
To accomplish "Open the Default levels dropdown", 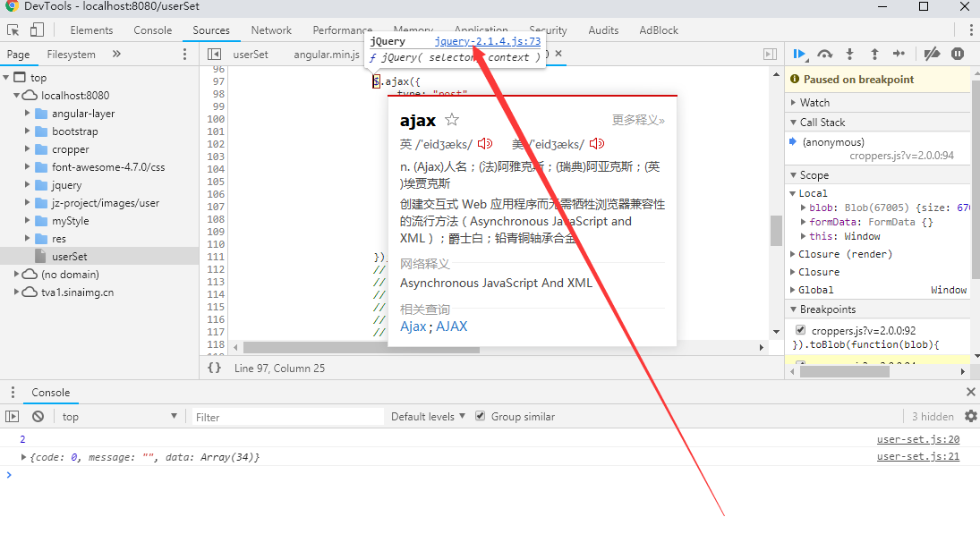I will coord(425,416).
